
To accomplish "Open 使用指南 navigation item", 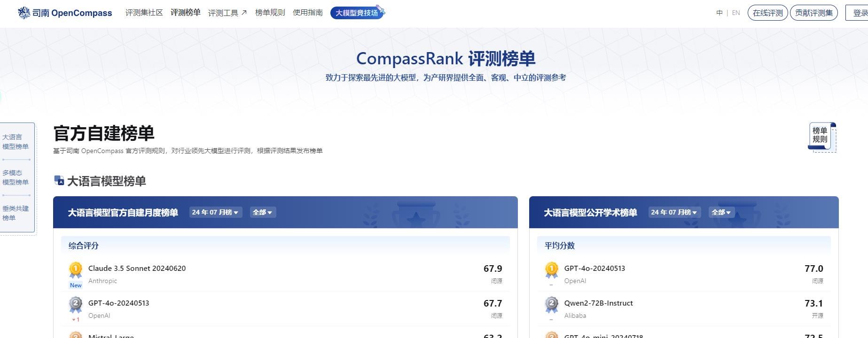I will pyautogui.click(x=307, y=13).
